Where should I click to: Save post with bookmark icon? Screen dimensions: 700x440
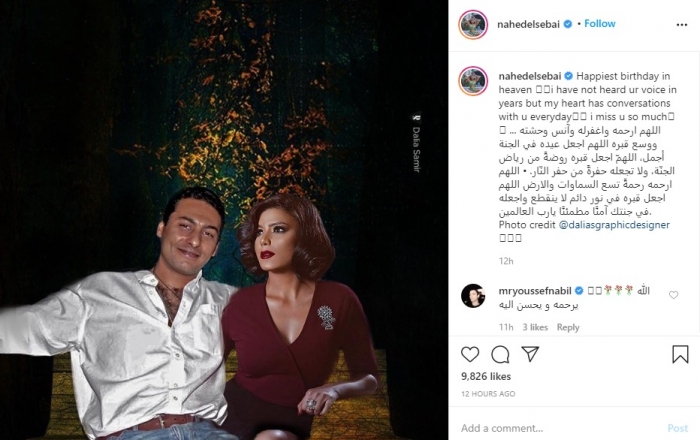680,354
